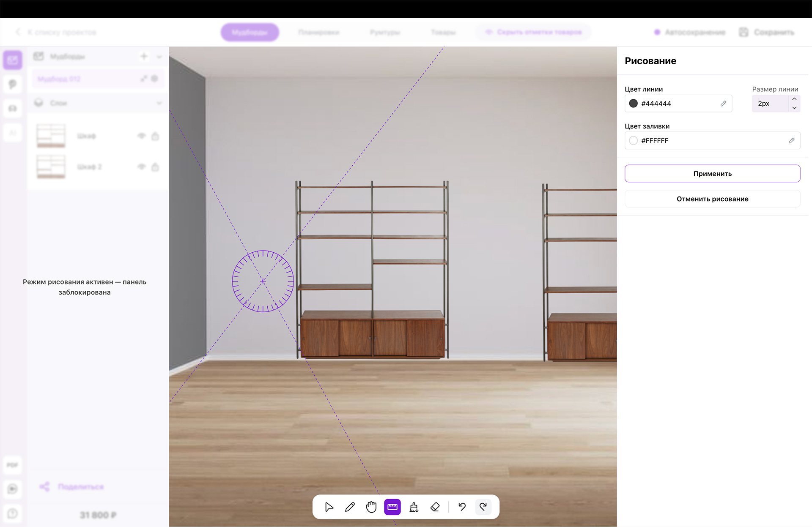Image resolution: width=812 pixels, height=527 pixels.
Task: Activate the hand pan tool
Action: pos(371,507)
